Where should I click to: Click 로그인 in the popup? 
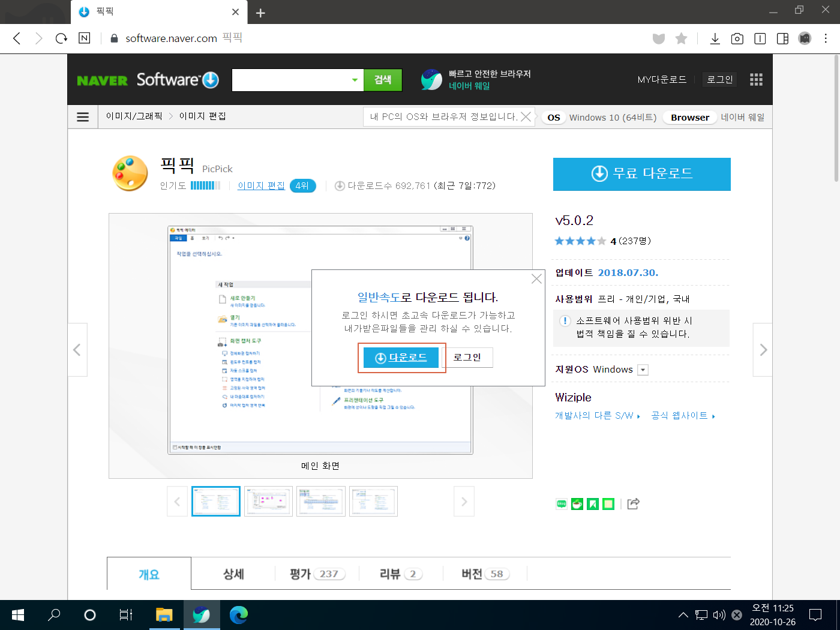[467, 358]
